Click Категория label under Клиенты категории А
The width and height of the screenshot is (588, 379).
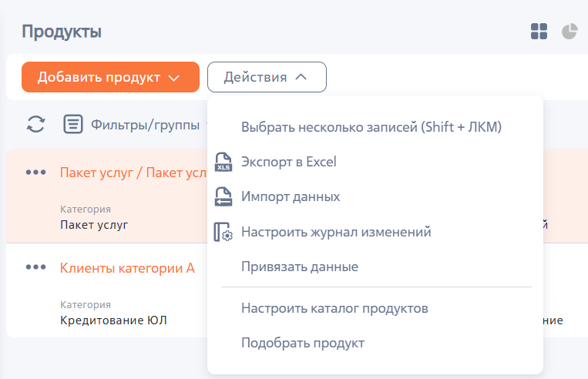coord(86,305)
